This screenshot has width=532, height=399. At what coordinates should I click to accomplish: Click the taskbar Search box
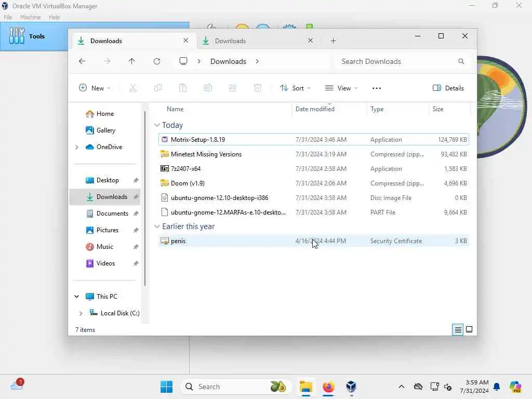click(236, 387)
